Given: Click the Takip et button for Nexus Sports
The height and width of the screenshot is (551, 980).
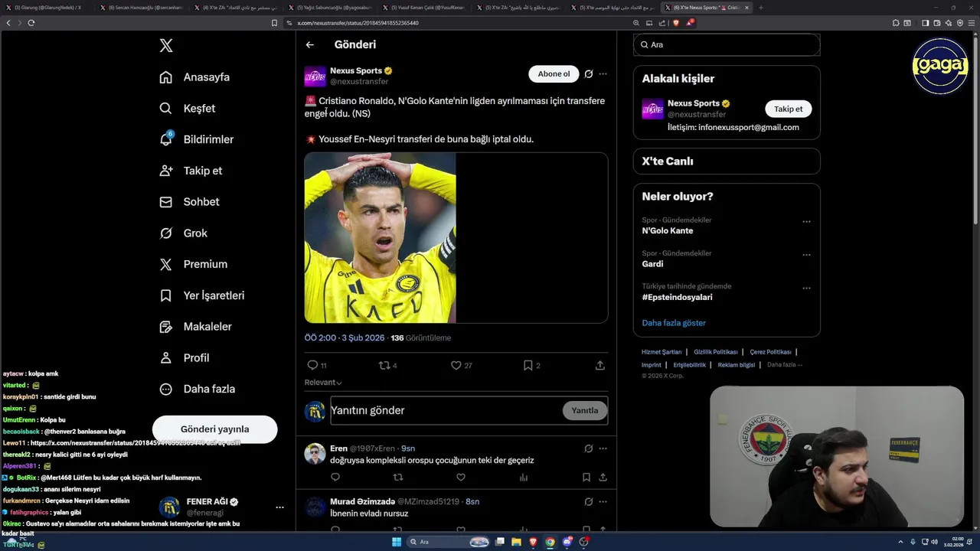Looking at the screenshot, I should (788, 109).
